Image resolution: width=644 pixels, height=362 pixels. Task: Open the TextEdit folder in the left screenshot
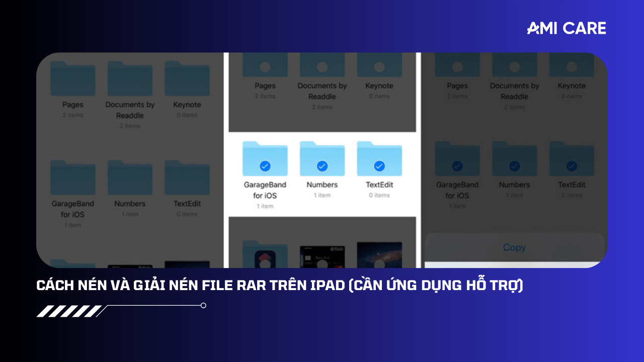[187, 177]
